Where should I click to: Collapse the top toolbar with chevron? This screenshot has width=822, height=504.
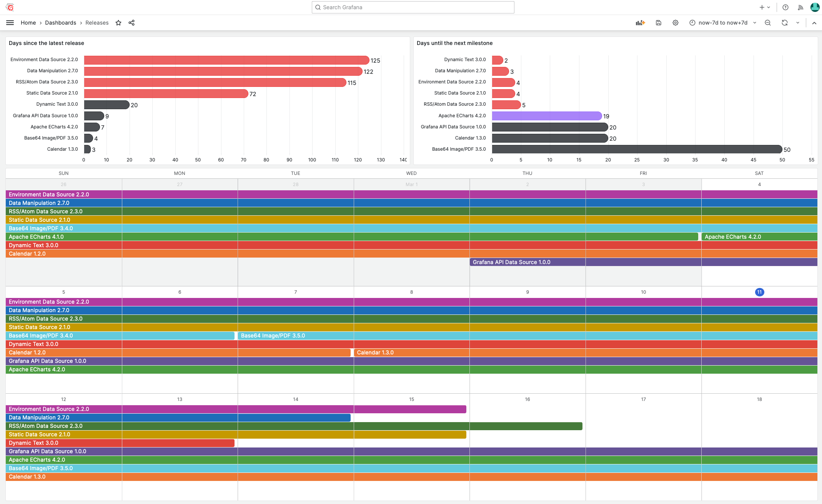(x=814, y=23)
